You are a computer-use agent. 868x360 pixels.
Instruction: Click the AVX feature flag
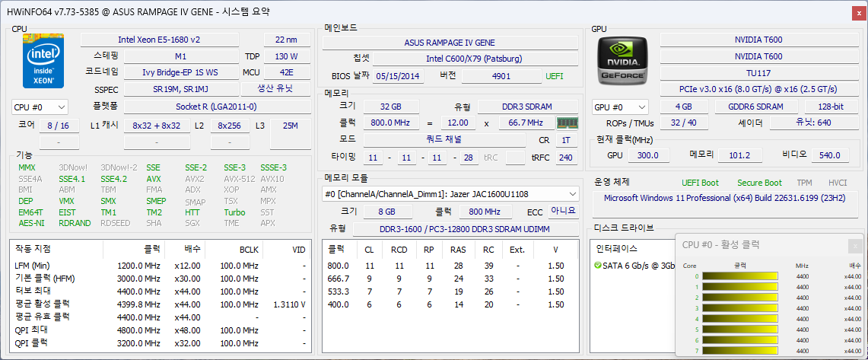pyautogui.click(x=154, y=179)
